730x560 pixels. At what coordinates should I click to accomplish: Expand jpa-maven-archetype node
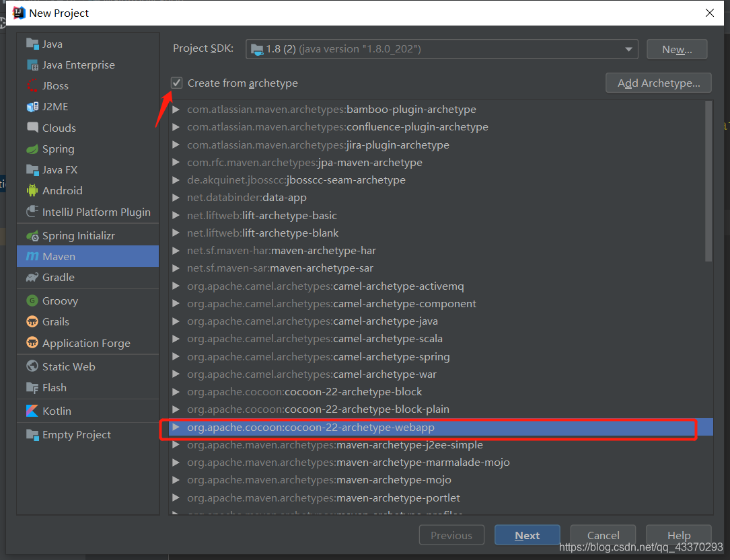176,162
